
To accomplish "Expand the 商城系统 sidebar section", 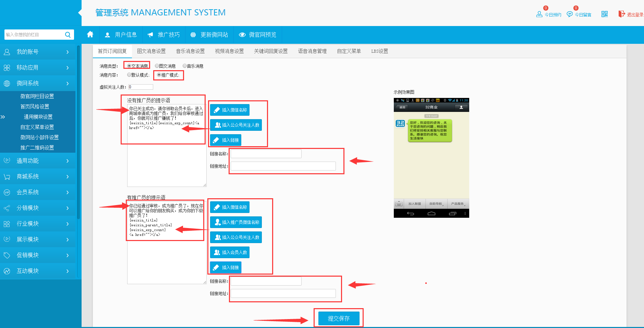I will pos(38,177).
